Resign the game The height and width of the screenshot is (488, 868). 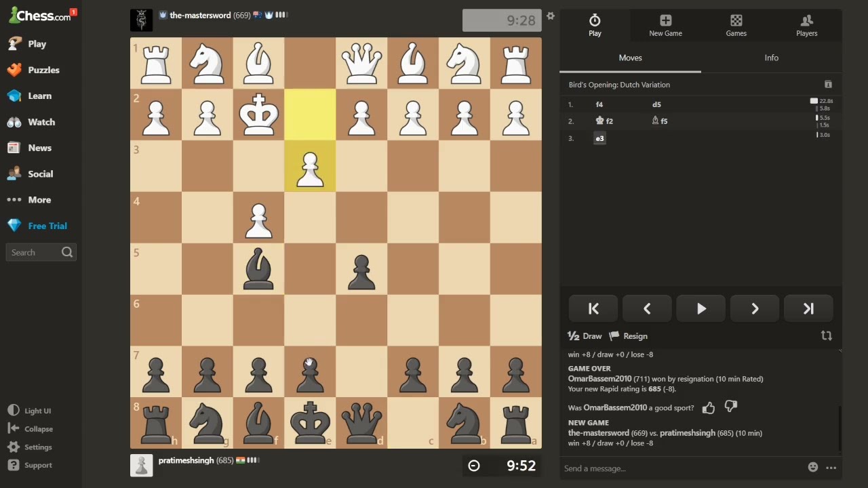(629, 336)
